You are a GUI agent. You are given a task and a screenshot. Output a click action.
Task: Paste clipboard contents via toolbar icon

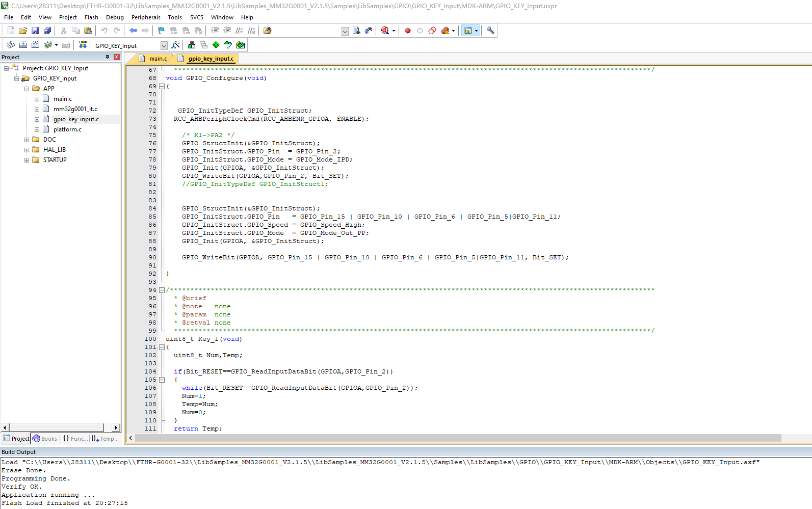click(88, 31)
